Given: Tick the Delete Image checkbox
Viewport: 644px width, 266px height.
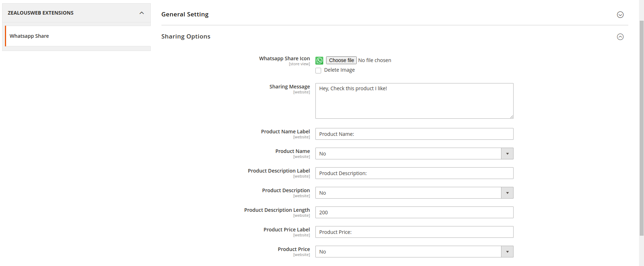Looking at the screenshot, I should coord(318,71).
